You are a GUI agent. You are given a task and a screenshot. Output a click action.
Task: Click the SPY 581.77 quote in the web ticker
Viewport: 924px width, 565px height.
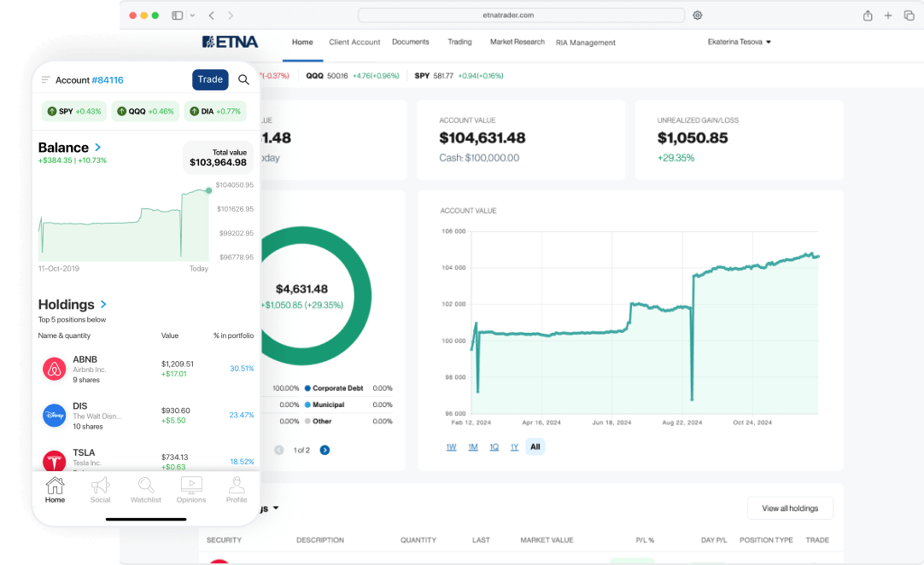point(459,76)
